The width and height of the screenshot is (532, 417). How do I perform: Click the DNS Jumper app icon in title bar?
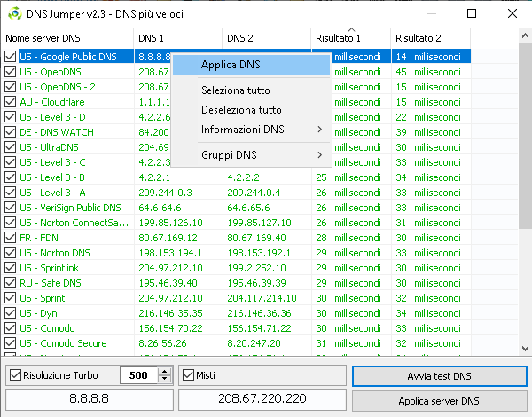tap(14, 14)
